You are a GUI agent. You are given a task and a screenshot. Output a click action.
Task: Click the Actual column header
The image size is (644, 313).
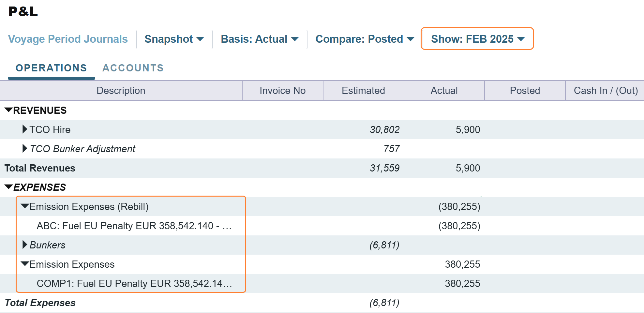444,90
